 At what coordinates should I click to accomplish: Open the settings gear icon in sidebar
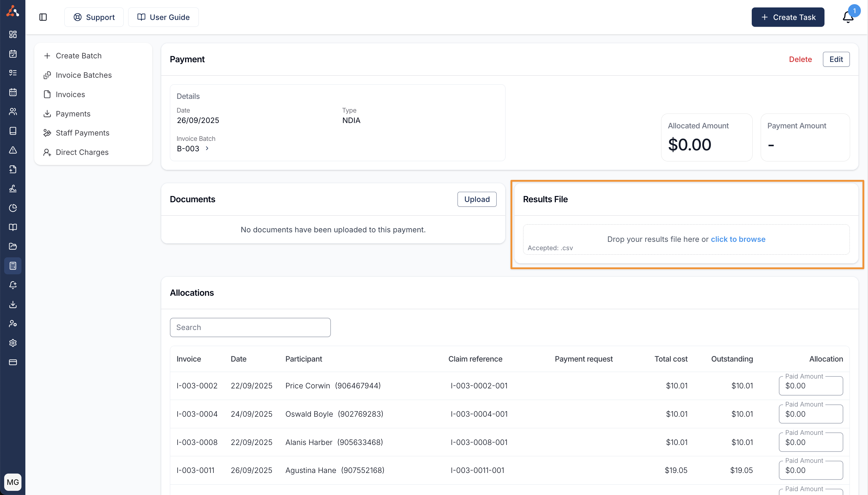click(13, 343)
